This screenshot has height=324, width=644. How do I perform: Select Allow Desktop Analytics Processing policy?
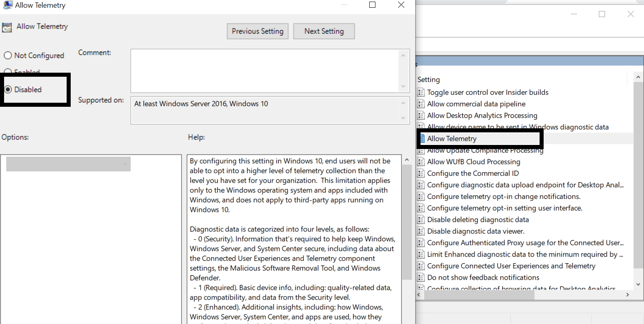tap(482, 116)
